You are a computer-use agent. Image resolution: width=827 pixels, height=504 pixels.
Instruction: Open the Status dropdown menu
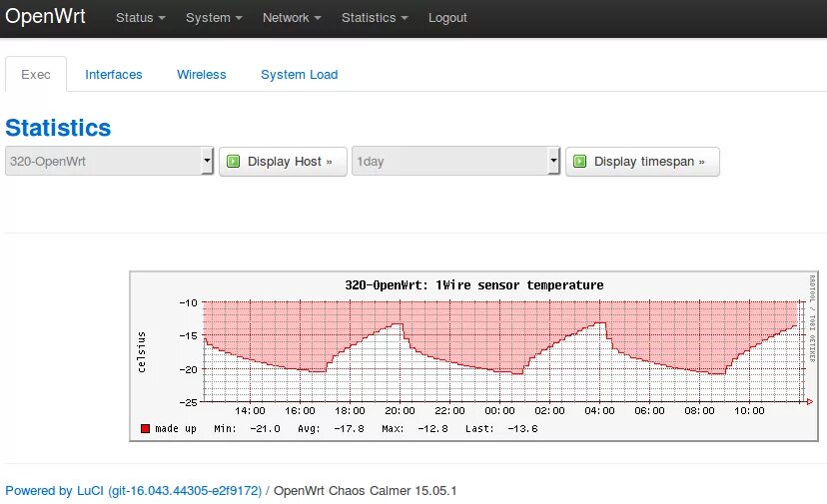pos(140,17)
